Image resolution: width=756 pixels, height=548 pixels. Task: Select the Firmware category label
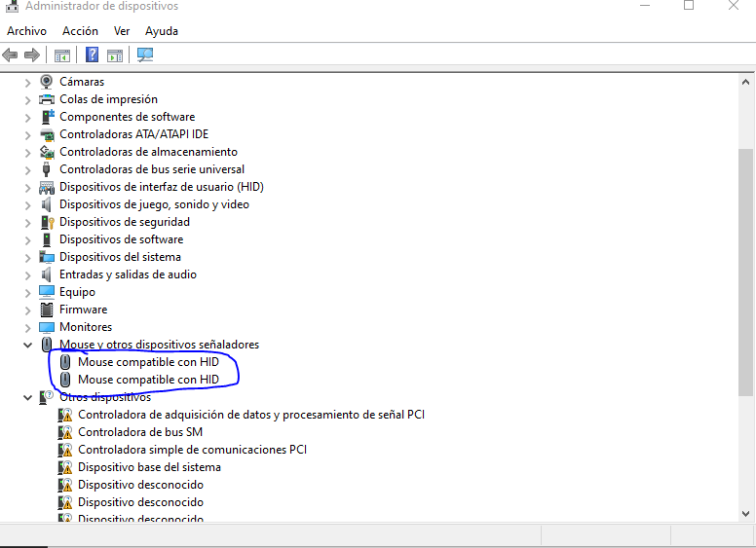(x=83, y=310)
